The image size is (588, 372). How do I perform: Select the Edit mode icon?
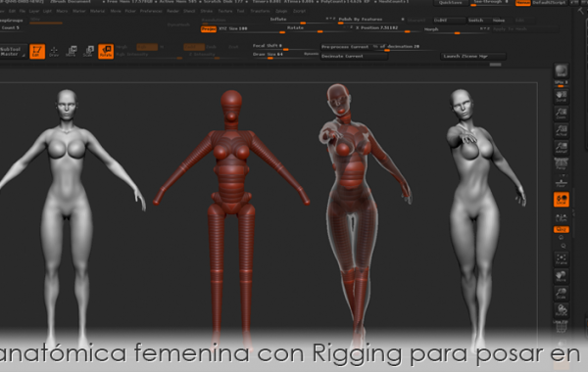(37, 51)
